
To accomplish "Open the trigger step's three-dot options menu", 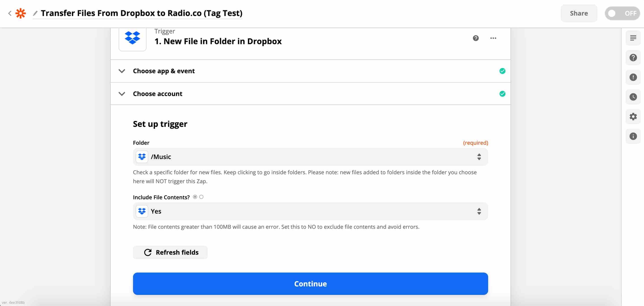I will click(493, 38).
